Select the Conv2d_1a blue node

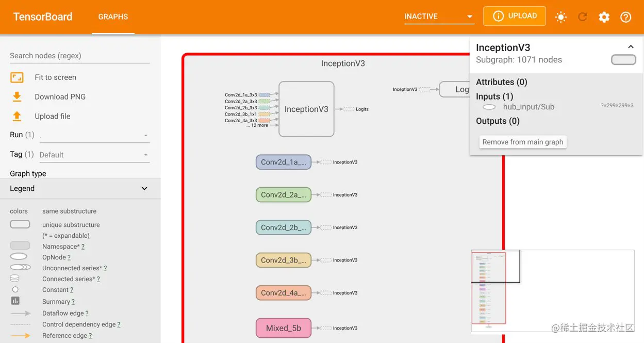pyautogui.click(x=284, y=162)
